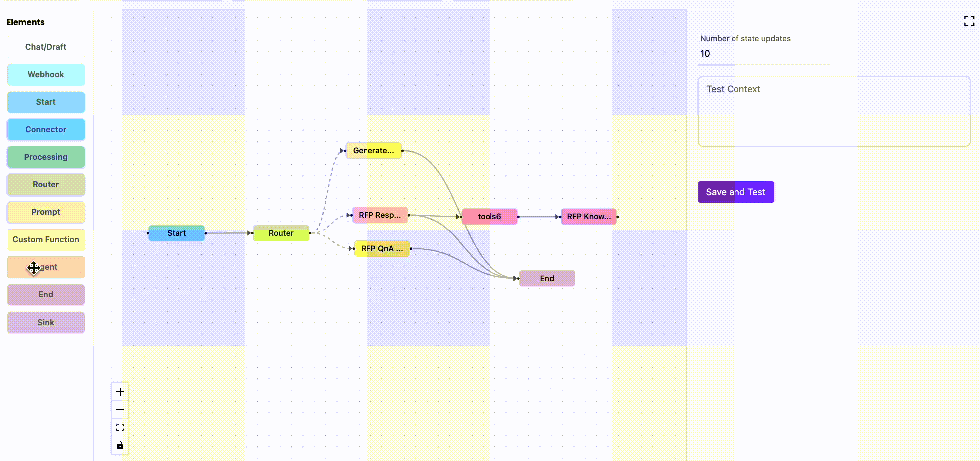Select the RFP QnA node
Screen dimensions: 980x461
pyautogui.click(x=381, y=248)
